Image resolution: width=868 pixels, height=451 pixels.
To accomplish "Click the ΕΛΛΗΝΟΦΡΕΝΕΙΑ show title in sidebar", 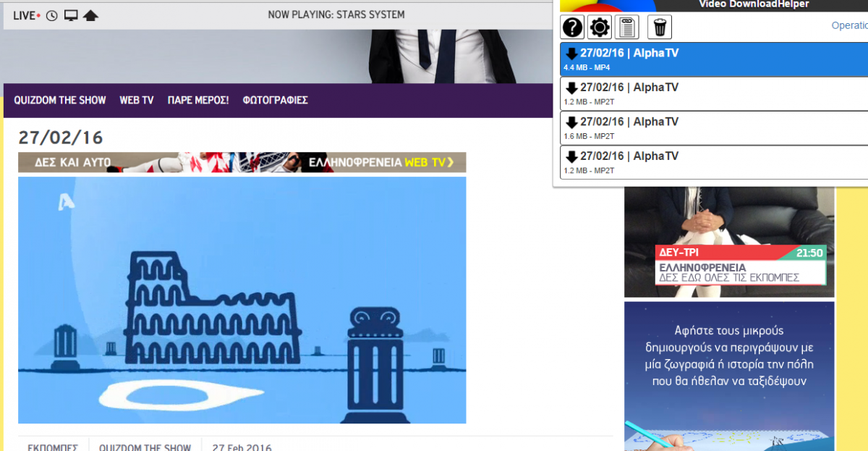I will [703, 268].
